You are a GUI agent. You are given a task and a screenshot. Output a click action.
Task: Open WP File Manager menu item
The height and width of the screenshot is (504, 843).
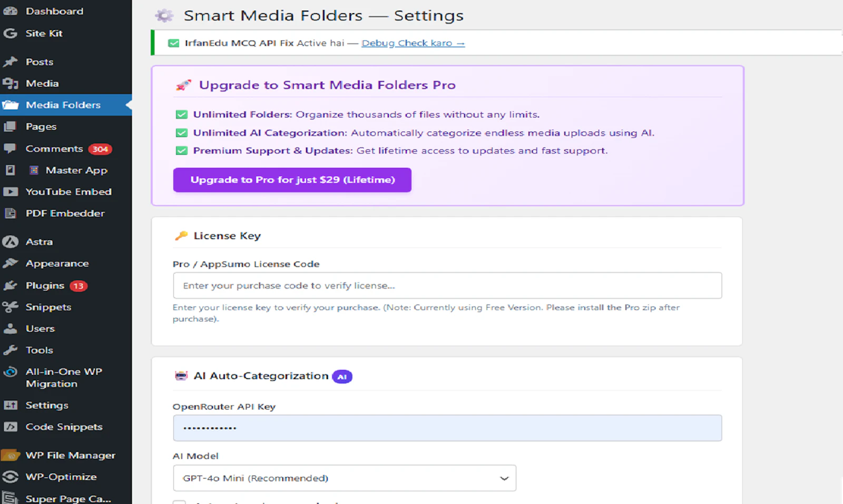click(70, 455)
